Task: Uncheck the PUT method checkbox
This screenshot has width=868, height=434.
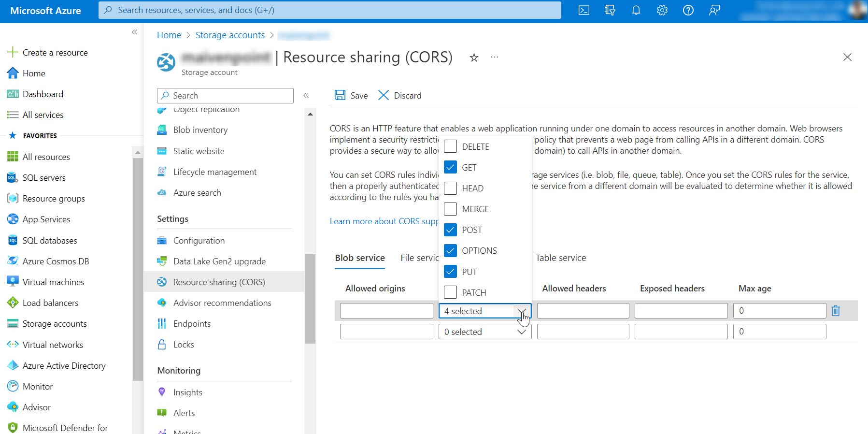Action: 450,272
